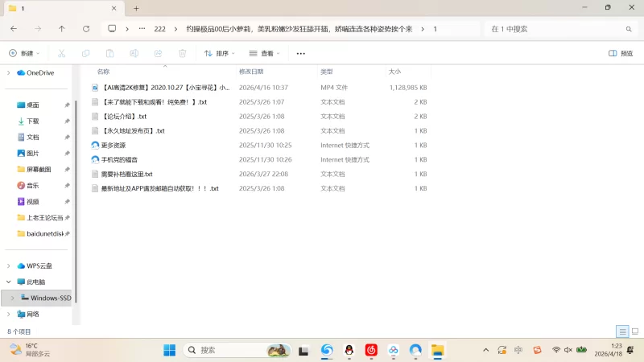Image resolution: width=644 pixels, height=362 pixels.
Task: Open the 排序 sort dropdown
Action: (x=219, y=53)
